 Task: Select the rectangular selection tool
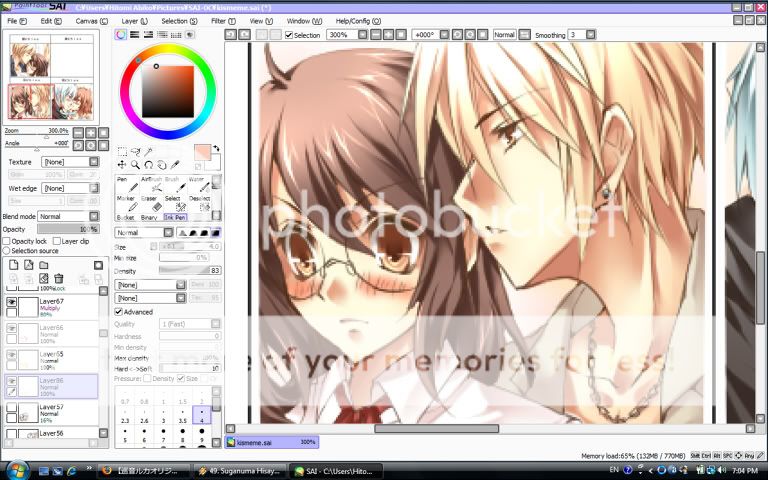click(x=122, y=151)
